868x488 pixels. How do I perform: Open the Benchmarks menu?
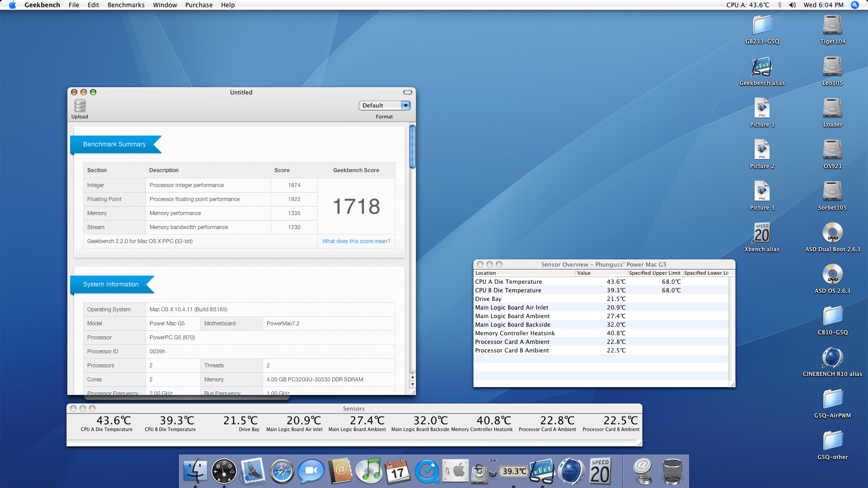tap(126, 5)
